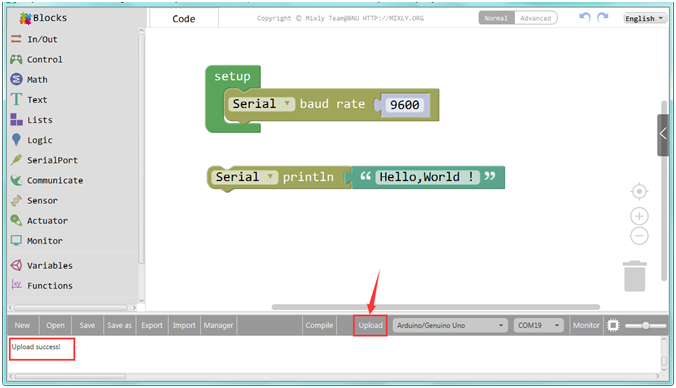676x388 pixels.
Task: Open the Variables blocks category
Action: click(42, 265)
